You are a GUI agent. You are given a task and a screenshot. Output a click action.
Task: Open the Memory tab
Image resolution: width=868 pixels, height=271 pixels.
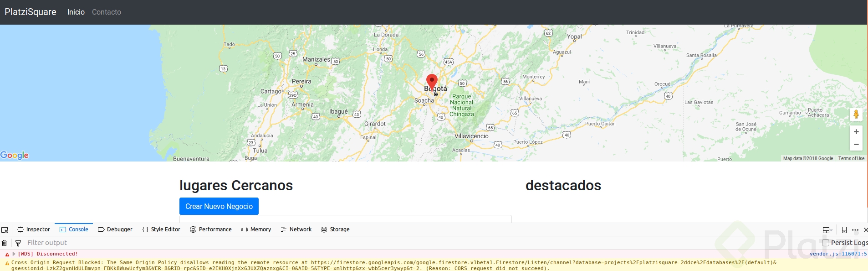pyautogui.click(x=256, y=229)
